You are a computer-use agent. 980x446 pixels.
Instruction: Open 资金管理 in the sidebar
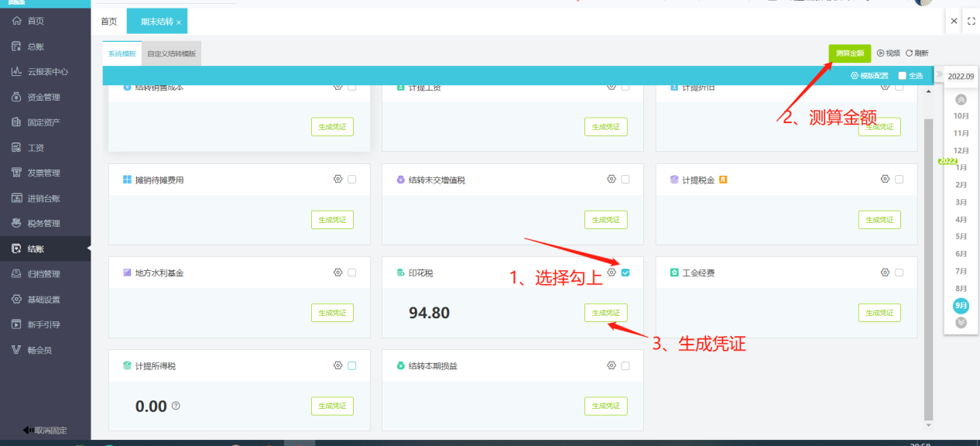coord(45,97)
